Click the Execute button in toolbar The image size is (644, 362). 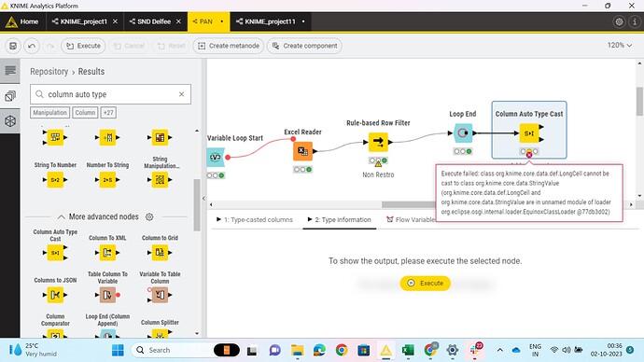[x=83, y=46]
